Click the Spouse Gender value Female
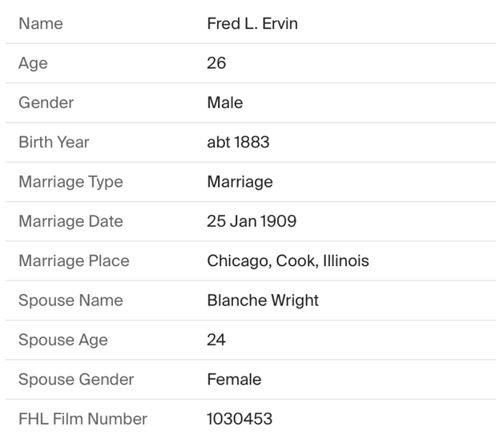This screenshot has height=448, width=496. [234, 379]
